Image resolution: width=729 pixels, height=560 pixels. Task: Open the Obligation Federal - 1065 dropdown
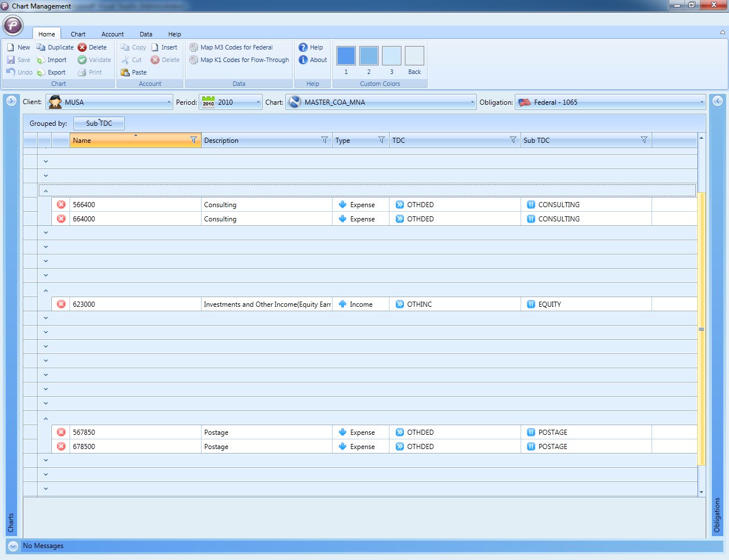click(702, 102)
